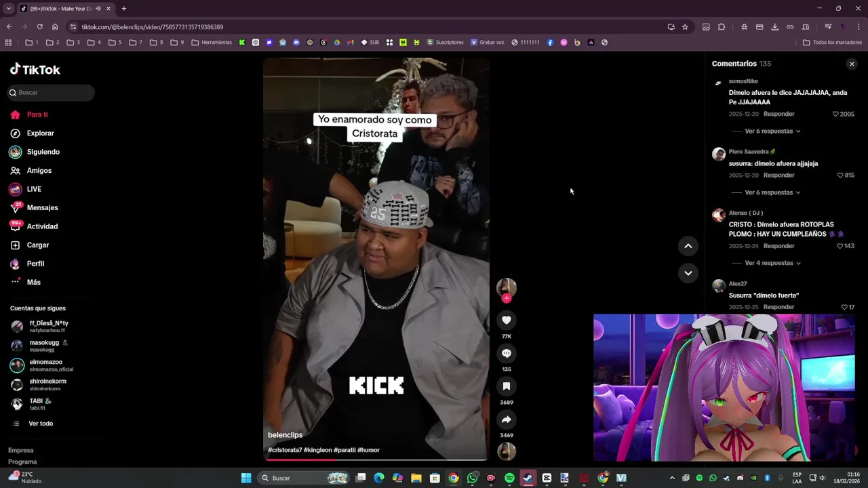Click the Cargar upload icon
Viewport: 868px width, 488px height.
tap(15, 245)
